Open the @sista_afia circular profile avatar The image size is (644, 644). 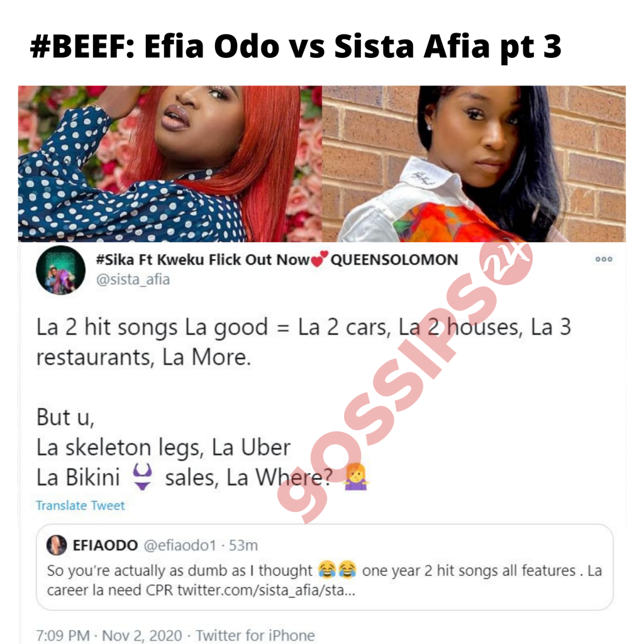[61, 270]
